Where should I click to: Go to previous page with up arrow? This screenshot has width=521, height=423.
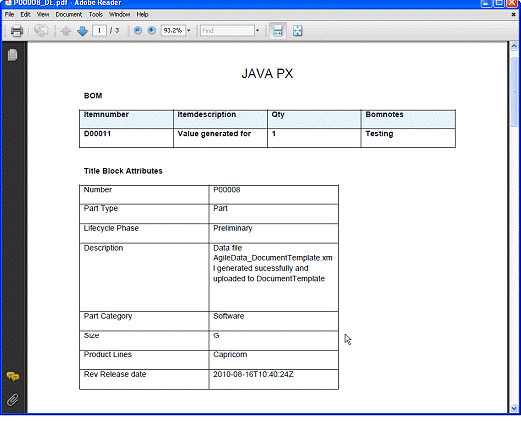66,31
